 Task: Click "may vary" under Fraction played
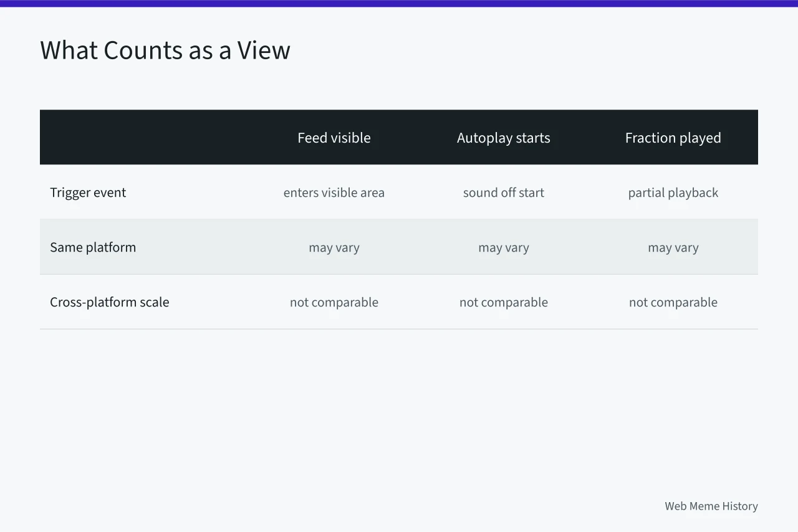point(673,247)
